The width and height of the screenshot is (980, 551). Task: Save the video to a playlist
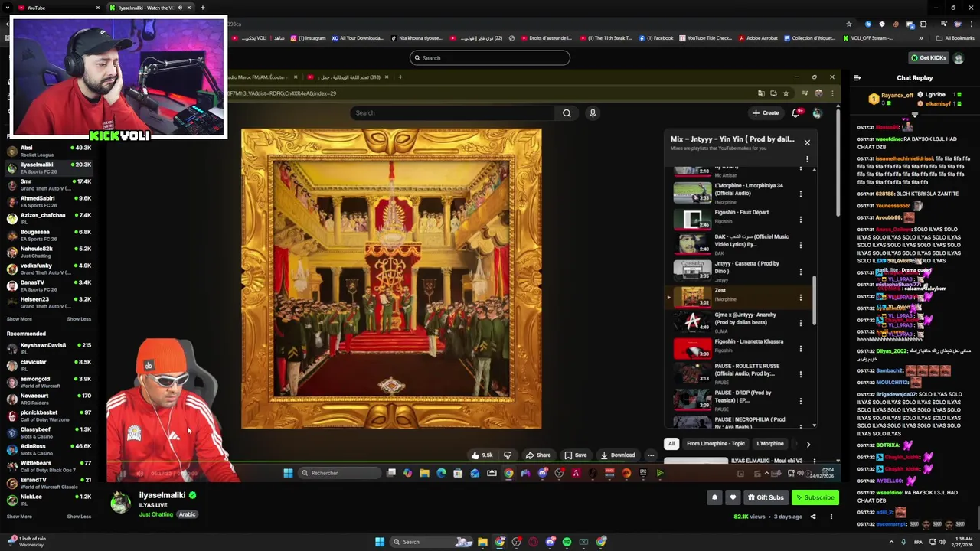[x=576, y=455]
